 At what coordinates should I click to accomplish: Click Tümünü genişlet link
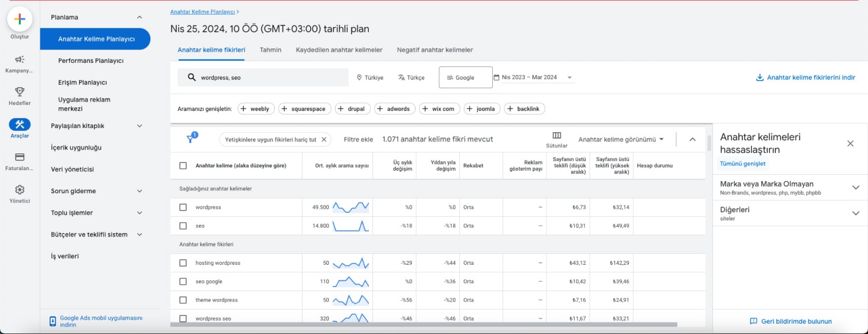tap(743, 163)
